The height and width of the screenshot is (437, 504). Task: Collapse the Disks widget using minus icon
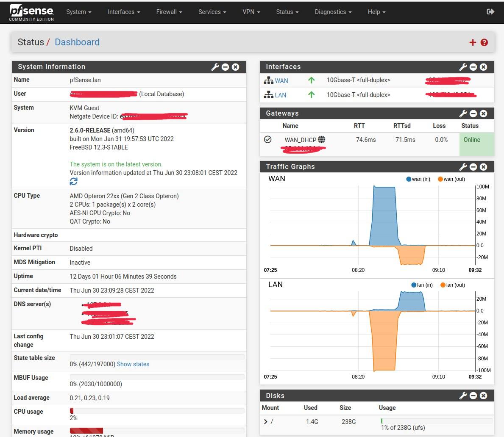[x=473, y=396]
